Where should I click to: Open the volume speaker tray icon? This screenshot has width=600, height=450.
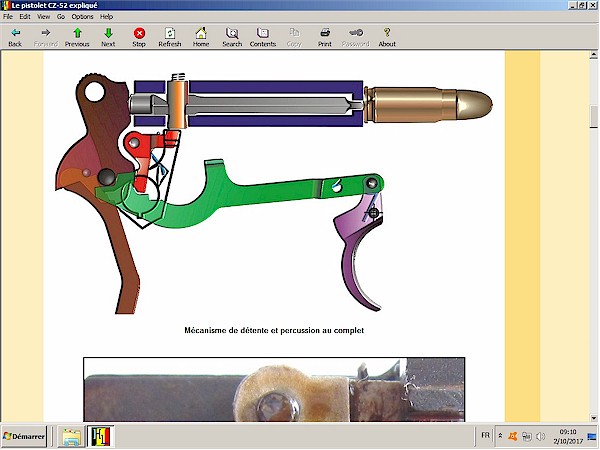540,436
